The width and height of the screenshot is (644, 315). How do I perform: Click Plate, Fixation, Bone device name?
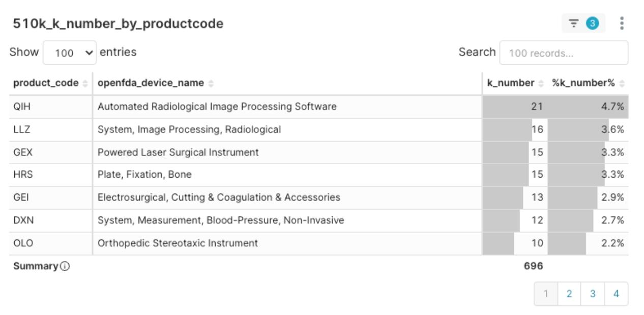click(x=144, y=175)
